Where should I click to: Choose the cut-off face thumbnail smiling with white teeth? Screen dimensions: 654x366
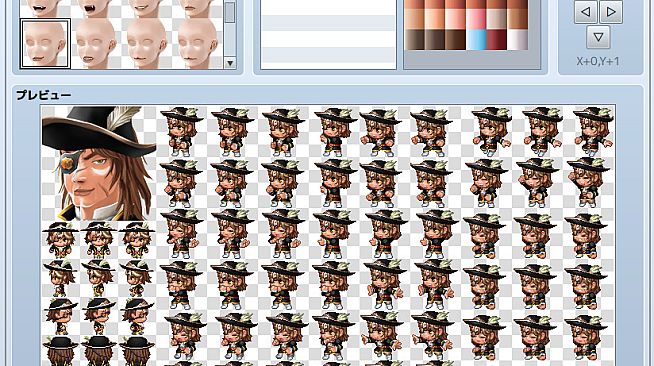(x=146, y=8)
